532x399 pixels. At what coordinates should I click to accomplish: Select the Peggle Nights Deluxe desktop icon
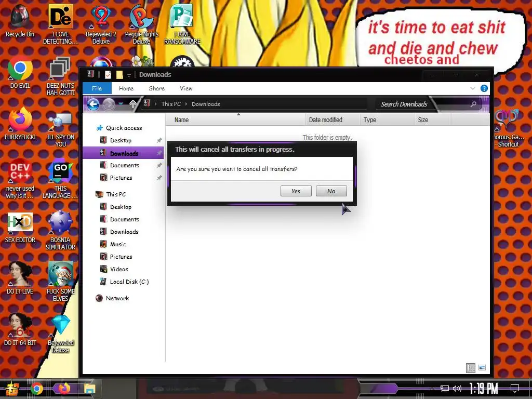click(141, 24)
